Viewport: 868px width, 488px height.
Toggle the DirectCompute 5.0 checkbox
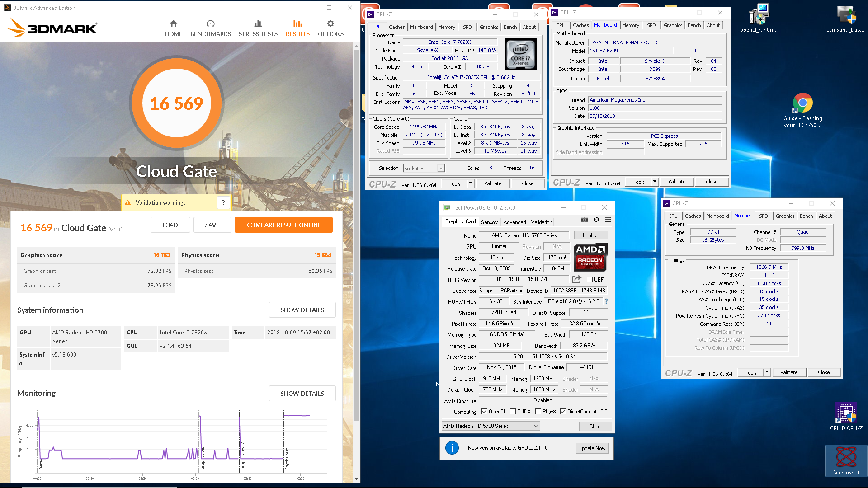click(x=563, y=412)
